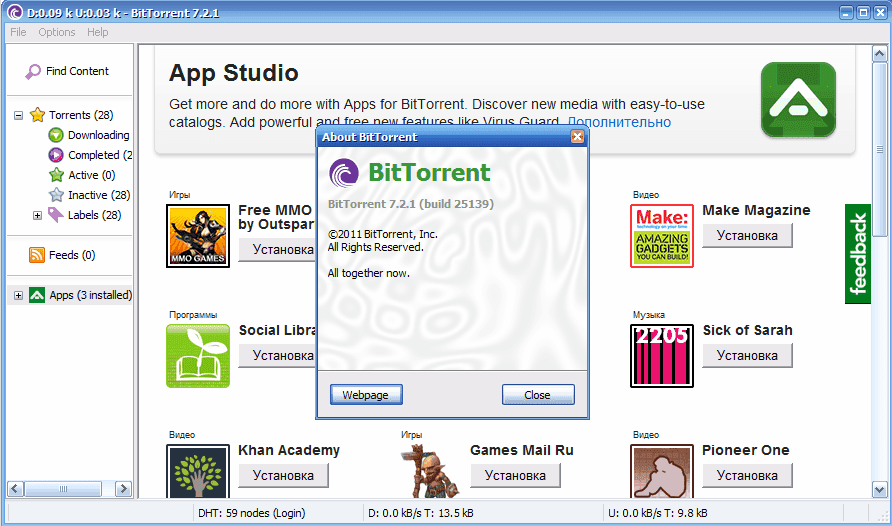
Task: Open the Make Magazine thumbnail
Action: 662,236
